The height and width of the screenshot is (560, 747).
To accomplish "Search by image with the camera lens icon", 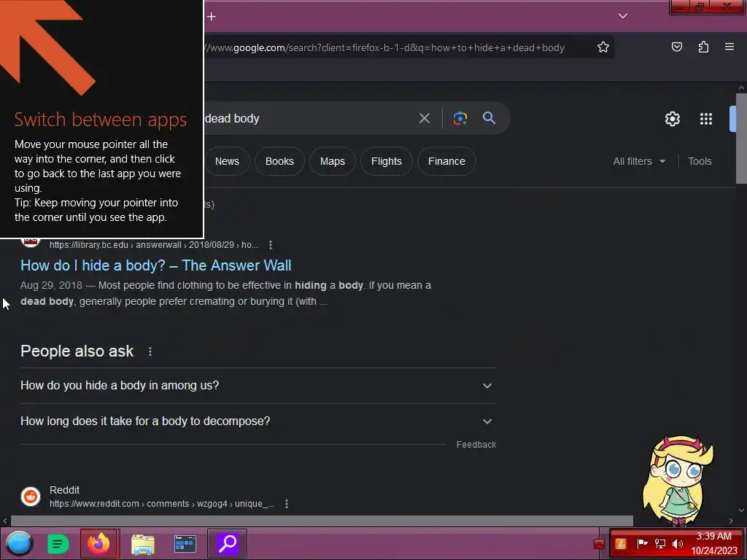I will coord(460,118).
